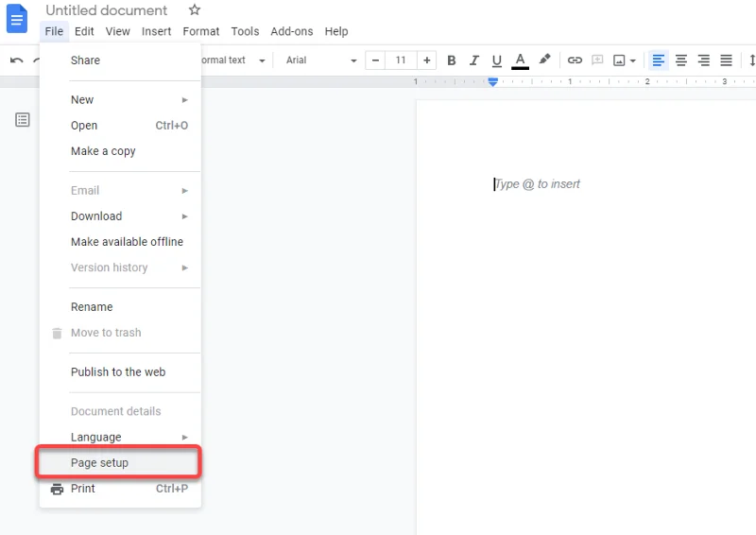Expand the Email submenu
Image resolution: width=756 pixels, height=535 pixels.
(120, 191)
